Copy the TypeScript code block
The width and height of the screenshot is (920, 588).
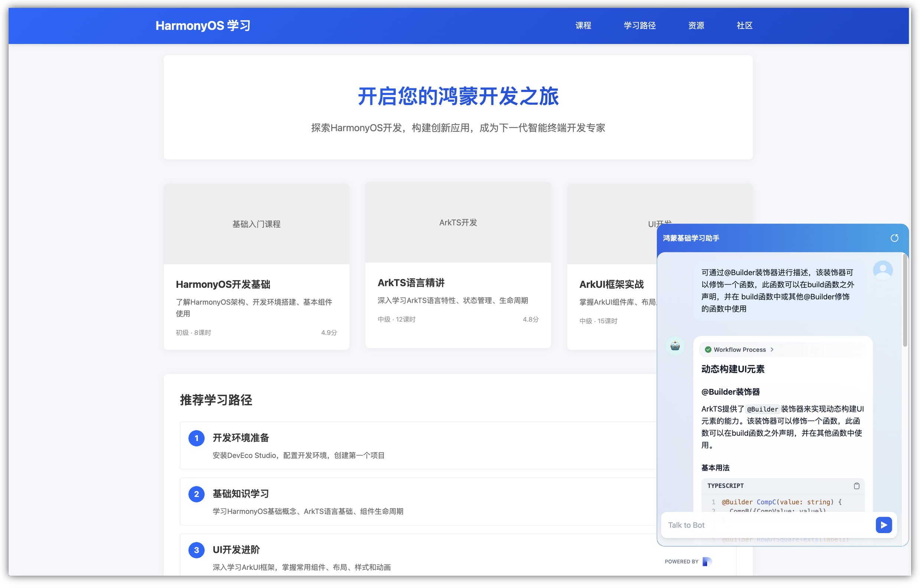[857, 486]
